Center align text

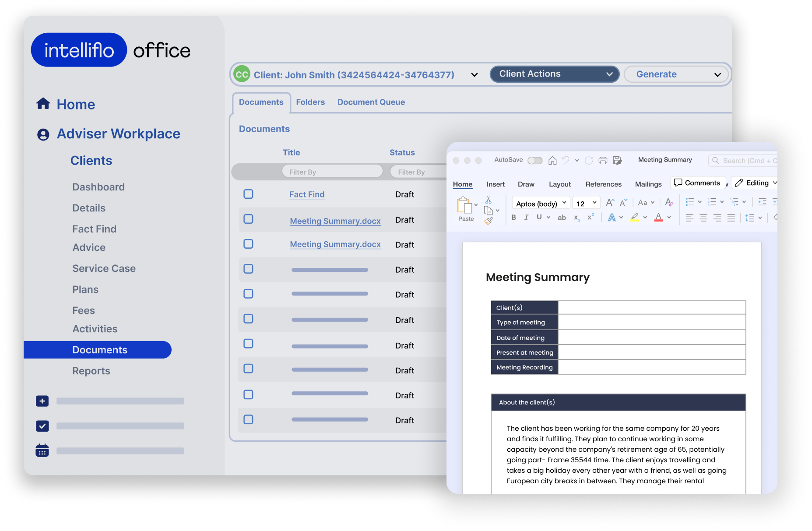(703, 218)
